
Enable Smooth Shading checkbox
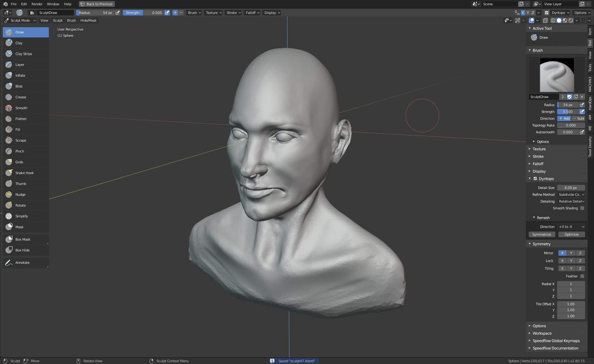tap(582, 208)
